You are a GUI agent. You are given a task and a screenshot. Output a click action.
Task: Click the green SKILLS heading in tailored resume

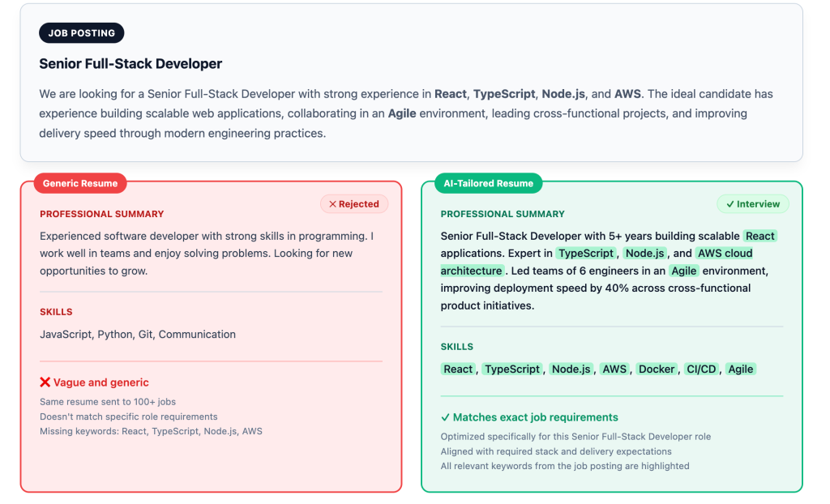pyautogui.click(x=457, y=347)
